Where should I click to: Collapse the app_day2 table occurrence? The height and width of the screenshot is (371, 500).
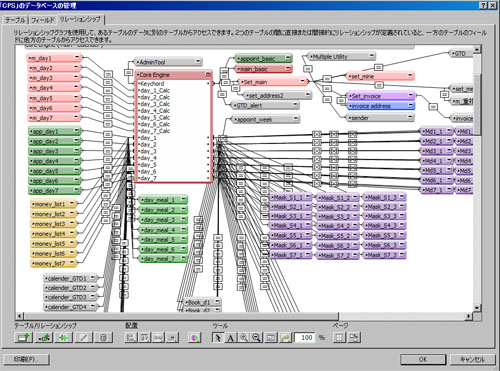pos(77,141)
